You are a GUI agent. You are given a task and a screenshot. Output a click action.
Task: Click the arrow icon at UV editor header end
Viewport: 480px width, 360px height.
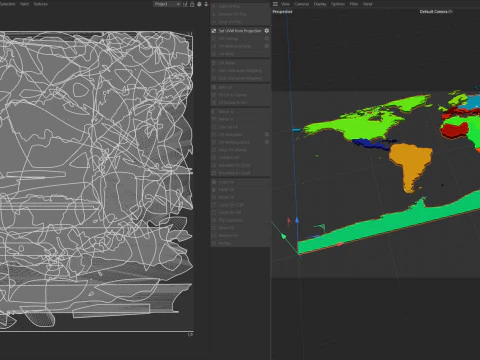click(206, 4)
